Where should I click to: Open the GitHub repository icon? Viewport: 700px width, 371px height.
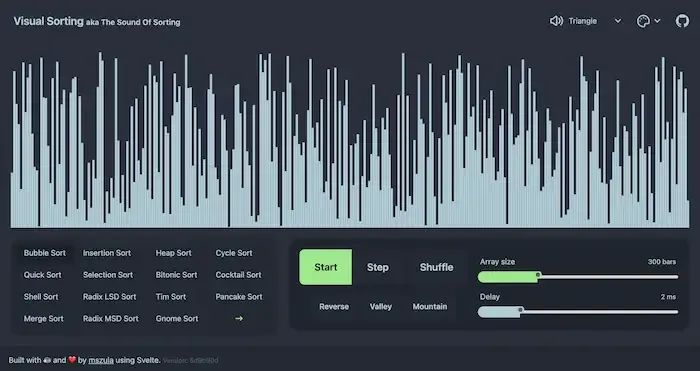tap(682, 21)
